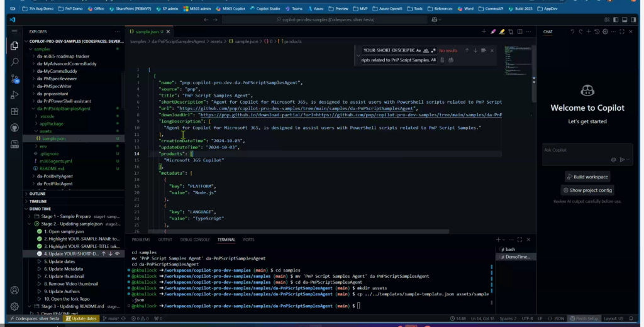Show chat history in the Chat panel

597,31
